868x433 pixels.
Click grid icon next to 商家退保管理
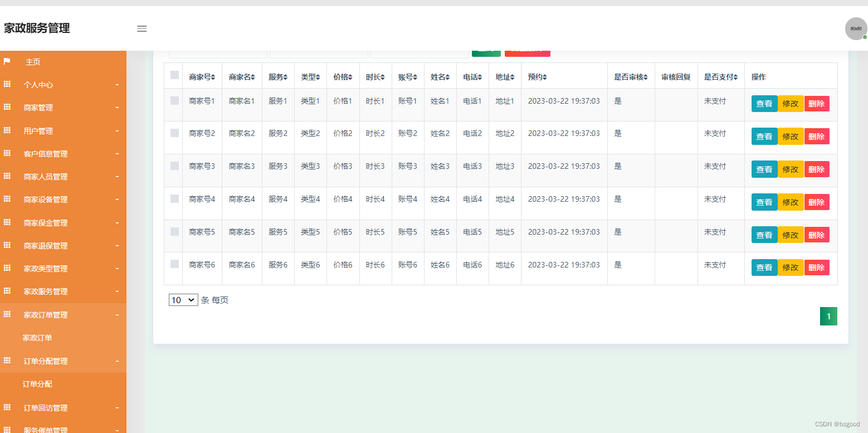[x=7, y=245]
